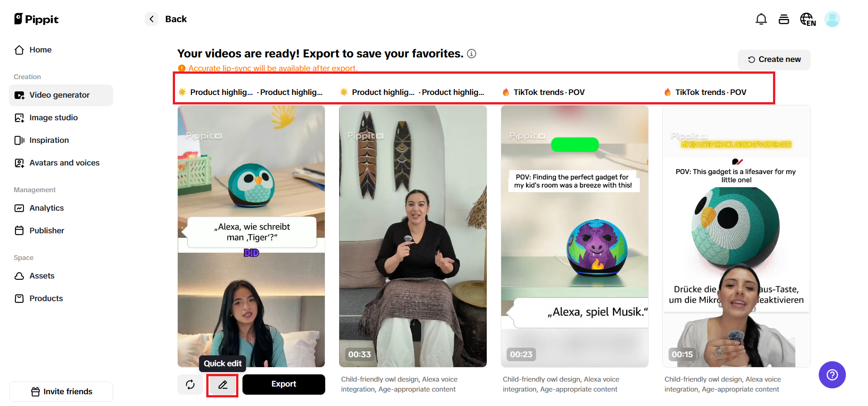Click the description under the 00:23 video
The width and height of the screenshot is (868, 406).
click(x=561, y=384)
